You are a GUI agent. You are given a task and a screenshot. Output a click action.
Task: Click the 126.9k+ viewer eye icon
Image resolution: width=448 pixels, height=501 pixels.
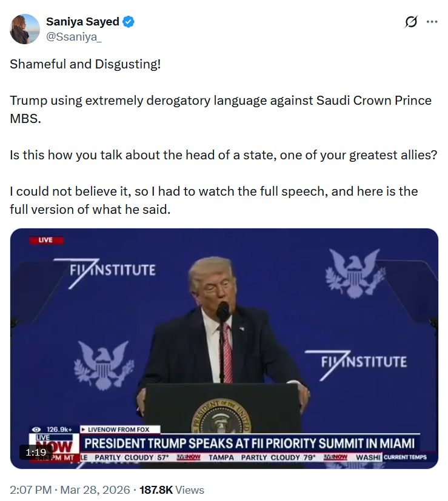tap(37, 430)
